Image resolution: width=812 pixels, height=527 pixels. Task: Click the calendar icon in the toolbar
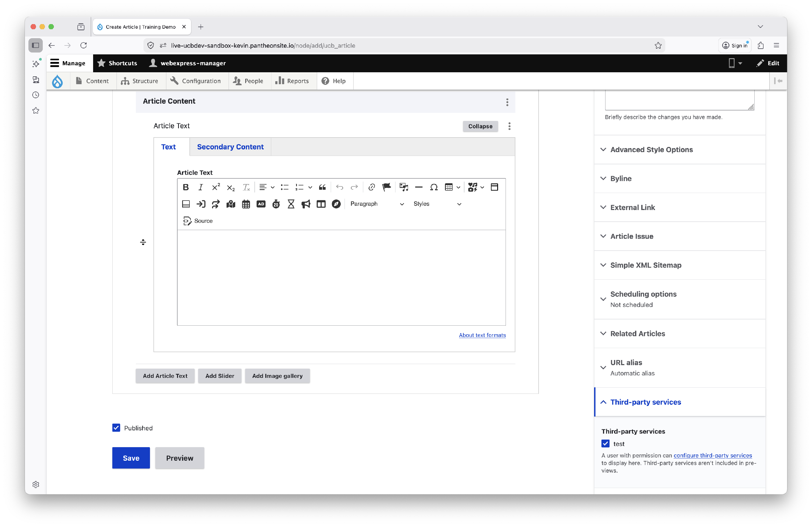(x=246, y=204)
